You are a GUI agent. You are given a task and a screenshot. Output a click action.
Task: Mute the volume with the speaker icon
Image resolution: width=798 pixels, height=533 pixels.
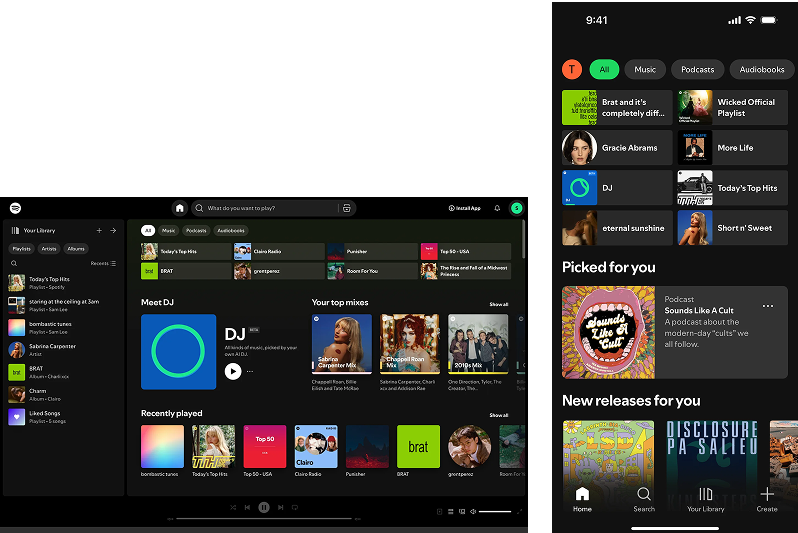(473, 511)
